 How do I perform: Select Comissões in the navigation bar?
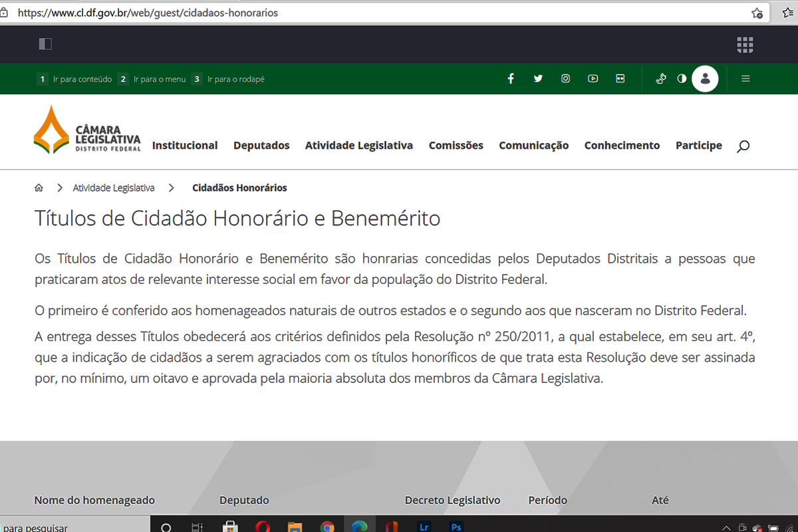coord(456,146)
